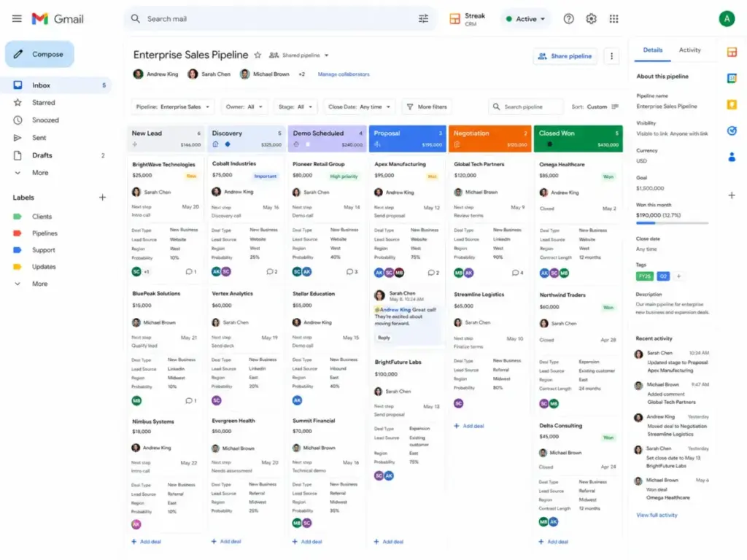The height and width of the screenshot is (560, 747).
Task: Open the Streamline Logistics deal title
Action: 479,295
